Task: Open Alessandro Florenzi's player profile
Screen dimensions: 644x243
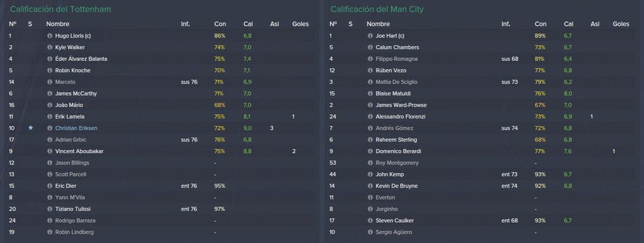Action: click(x=401, y=117)
